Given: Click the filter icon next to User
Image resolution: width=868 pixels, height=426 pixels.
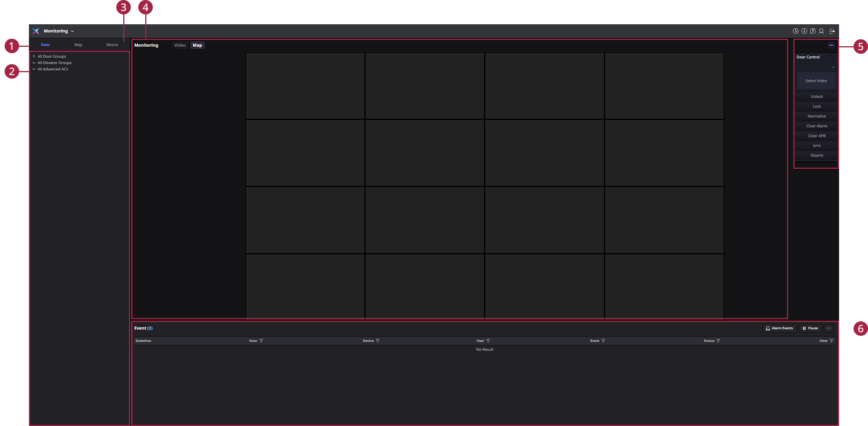Looking at the screenshot, I should point(488,341).
